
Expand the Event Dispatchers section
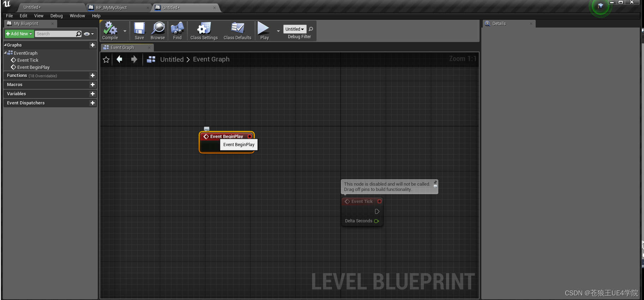[26, 103]
